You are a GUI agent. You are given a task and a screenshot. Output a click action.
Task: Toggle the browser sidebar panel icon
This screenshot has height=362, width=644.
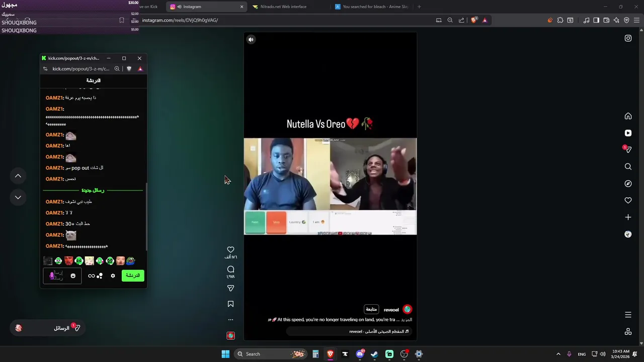coord(596,20)
